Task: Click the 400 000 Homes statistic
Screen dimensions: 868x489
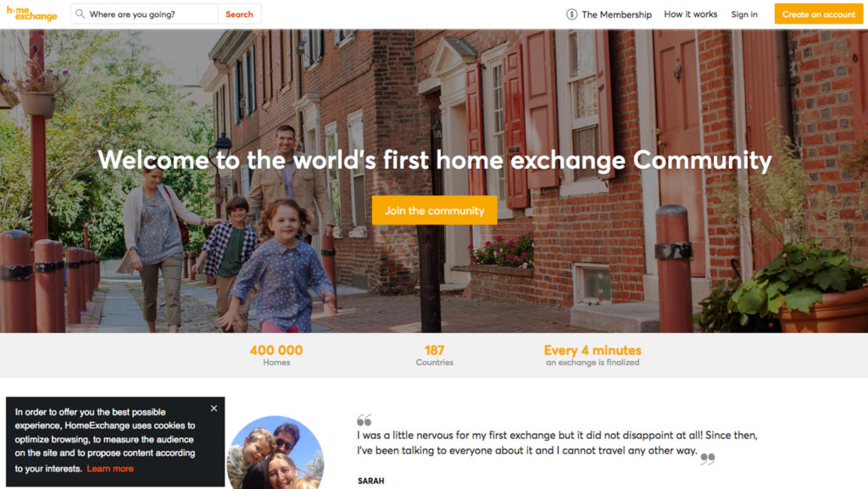Action: (276, 355)
